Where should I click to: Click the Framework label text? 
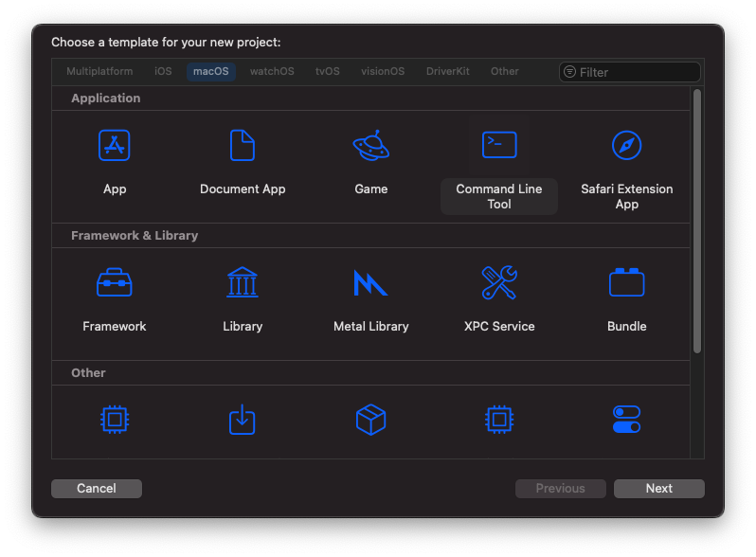115,327
